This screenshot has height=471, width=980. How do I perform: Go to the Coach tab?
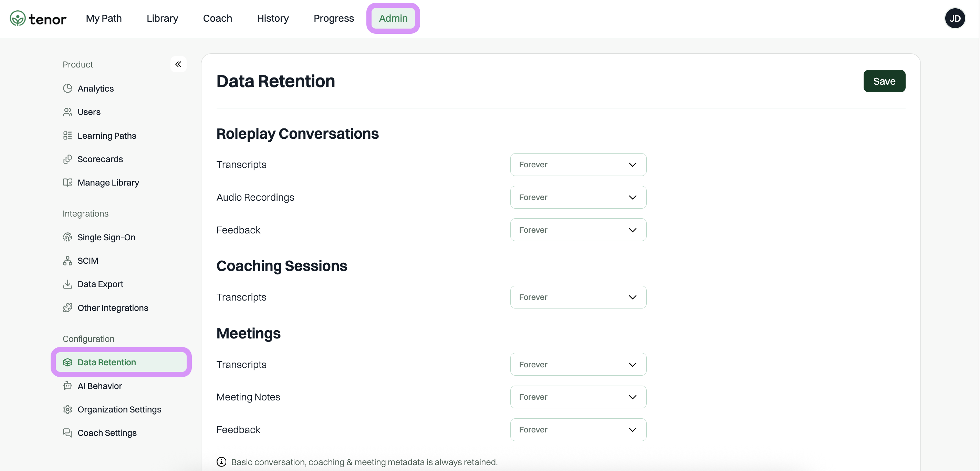[217, 18]
